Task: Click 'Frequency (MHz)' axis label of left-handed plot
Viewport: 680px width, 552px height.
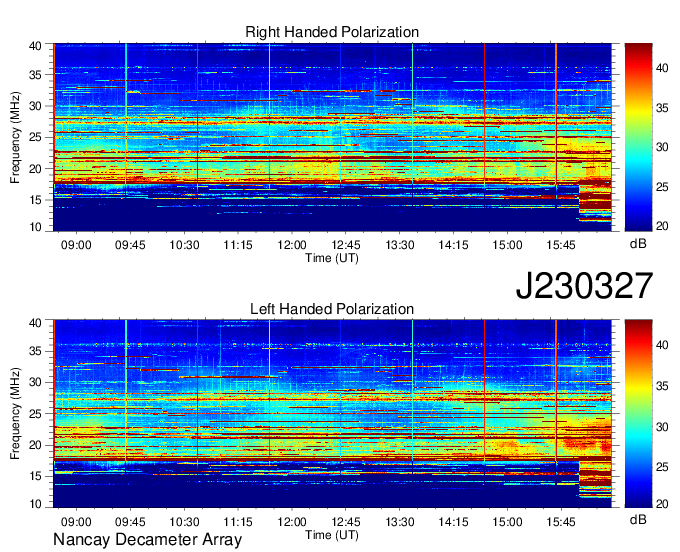Action: click(15, 414)
